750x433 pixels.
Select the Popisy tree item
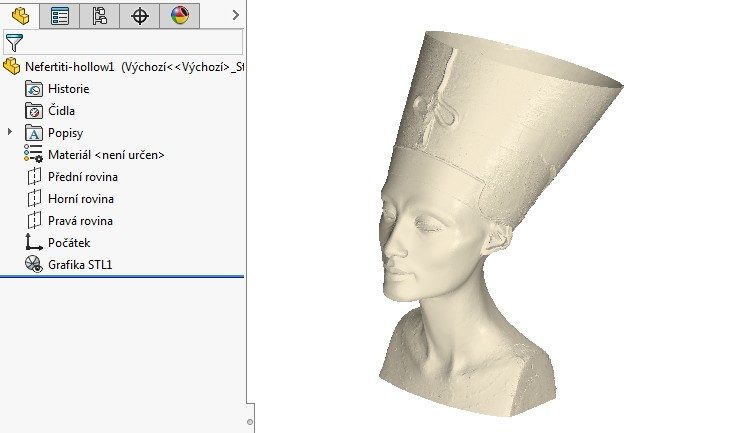[66, 133]
